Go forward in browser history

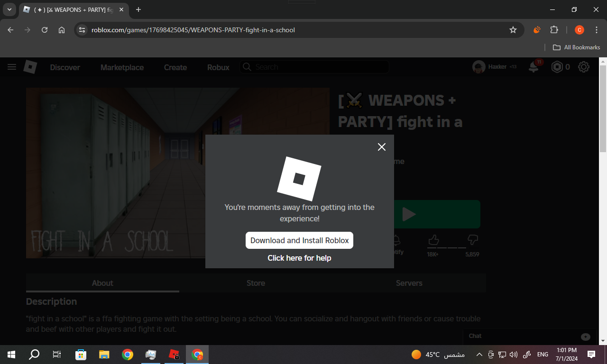[28, 30]
